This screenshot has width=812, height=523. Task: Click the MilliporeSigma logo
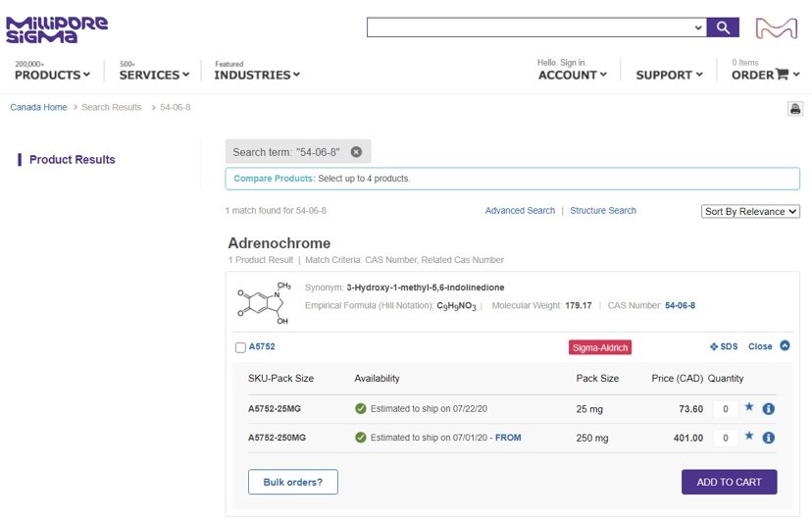coord(57,29)
